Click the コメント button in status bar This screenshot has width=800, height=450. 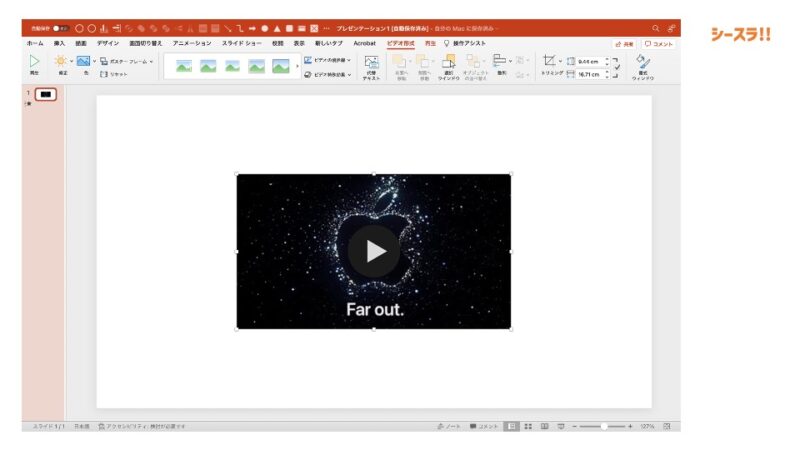484,426
